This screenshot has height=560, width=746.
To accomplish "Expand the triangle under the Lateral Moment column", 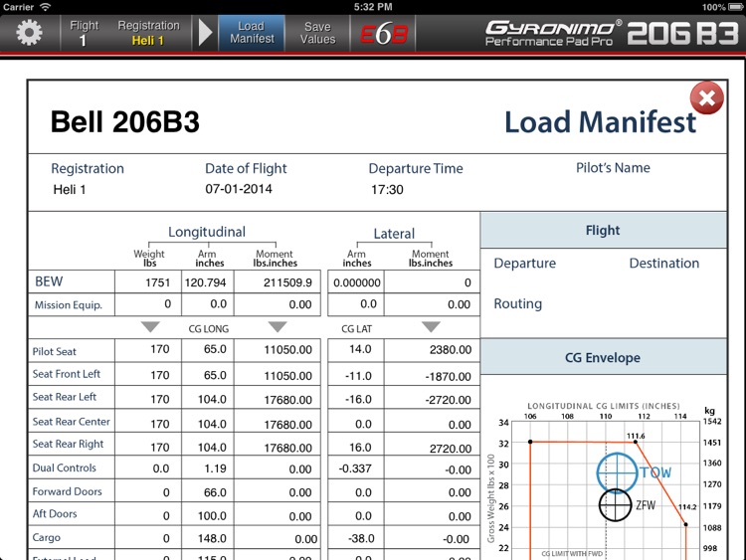I will pyautogui.click(x=431, y=327).
